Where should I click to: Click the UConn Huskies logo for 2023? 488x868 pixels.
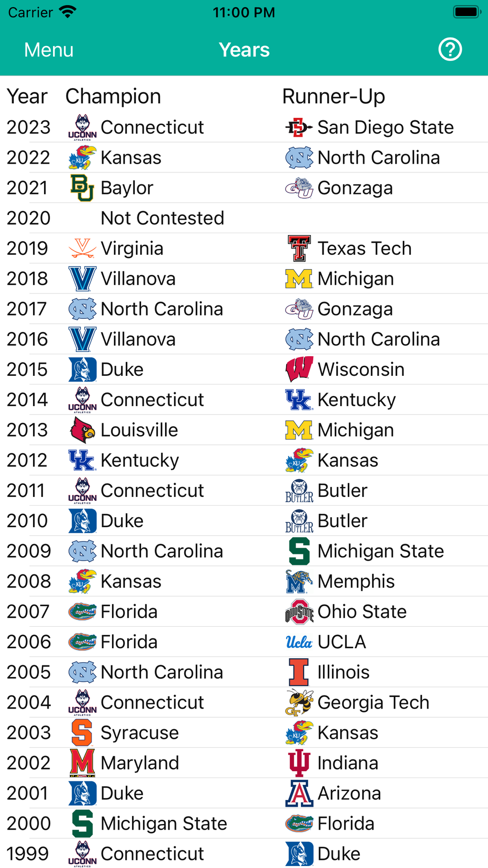click(x=82, y=127)
